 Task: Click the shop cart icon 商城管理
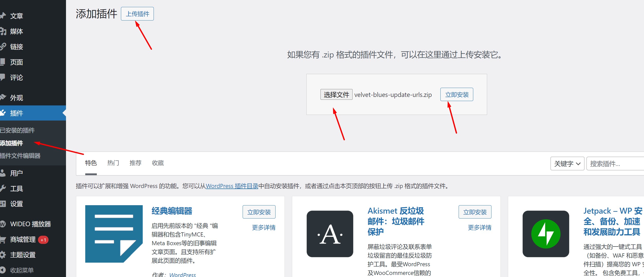click(x=3, y=240)
